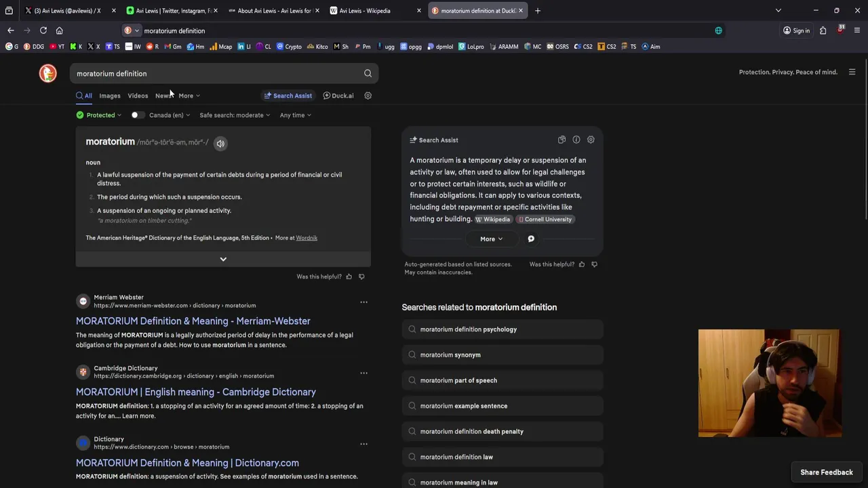Open the browser extensions puzzle icon
Image resolution: width=868 pixels, height=488 pixels.
[x=823, y=30]
